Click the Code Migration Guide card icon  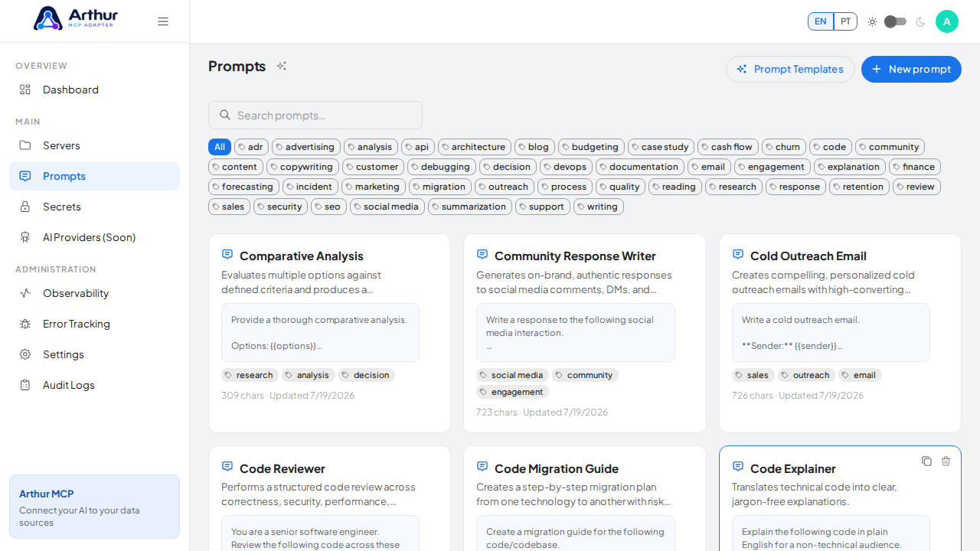click(482, 466)
